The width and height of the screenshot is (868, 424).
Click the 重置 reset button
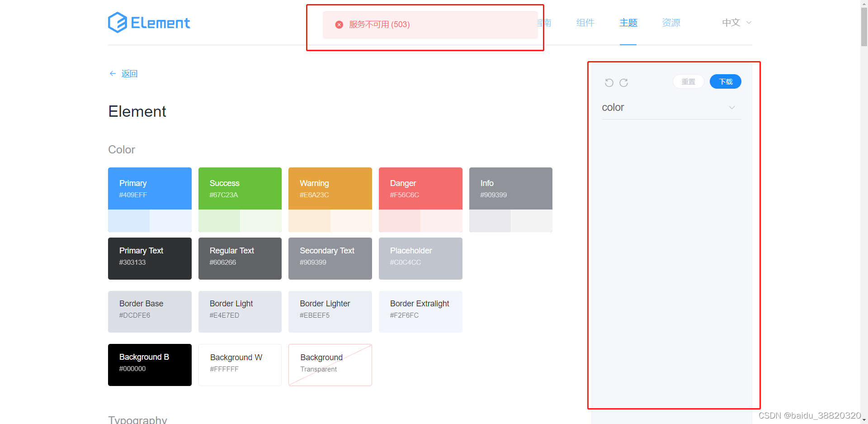tap(688, 81)
